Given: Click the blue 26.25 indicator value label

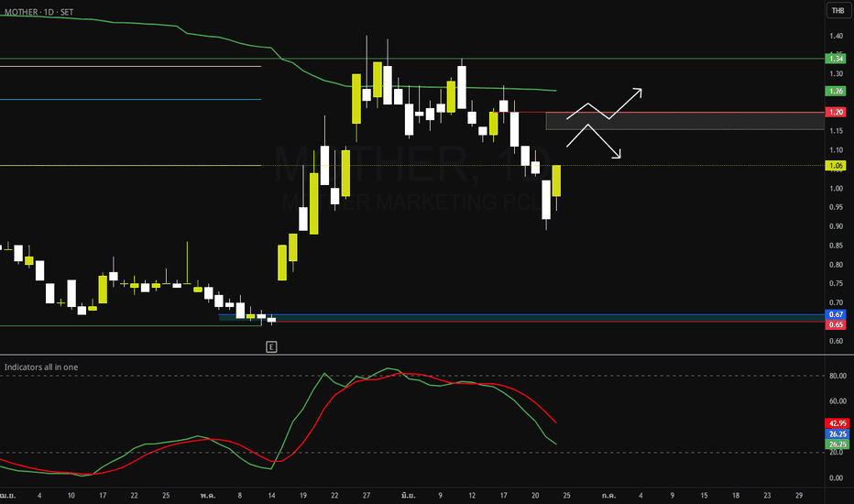Looking at the screenshot, I should pos(837,434).
